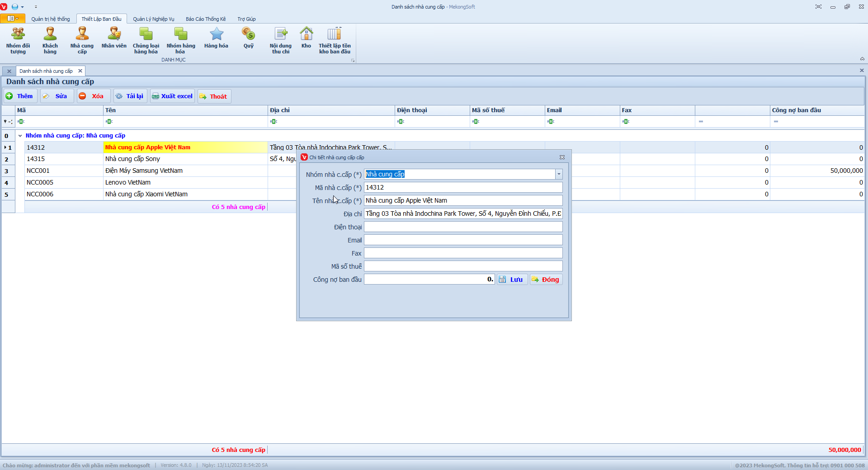Click the Tên column filter cell
Image resolution: width=868 pixels, height=470 pixels.
pyautogui.click(x=185, y=122)
